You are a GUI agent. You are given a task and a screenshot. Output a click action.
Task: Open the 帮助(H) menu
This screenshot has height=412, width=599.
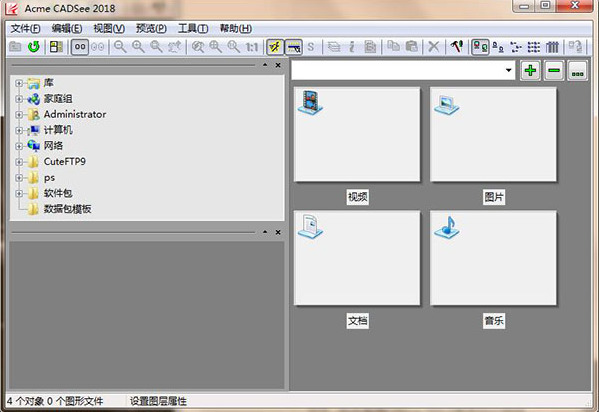tap(236, 29)
